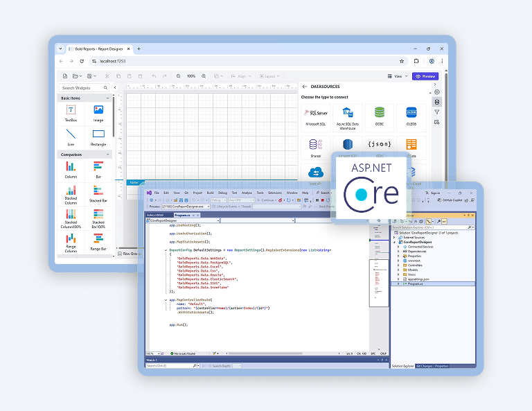Pick the Line widget in Report Designer
The height and width of the screenshot is (411, 532).
pos(71,137)
